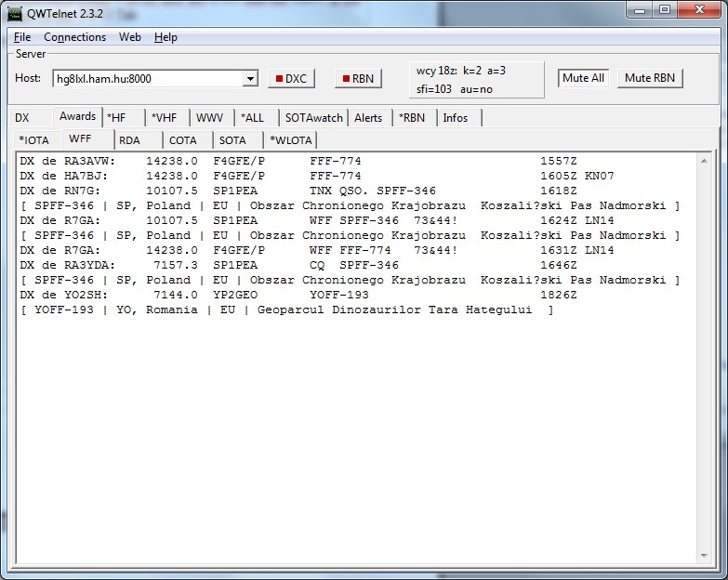Open the File menu

click(22, 37)
